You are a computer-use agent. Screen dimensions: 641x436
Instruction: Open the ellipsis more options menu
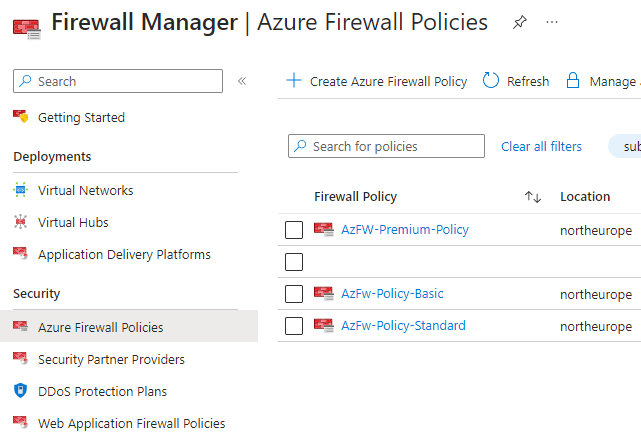[552, 22]
